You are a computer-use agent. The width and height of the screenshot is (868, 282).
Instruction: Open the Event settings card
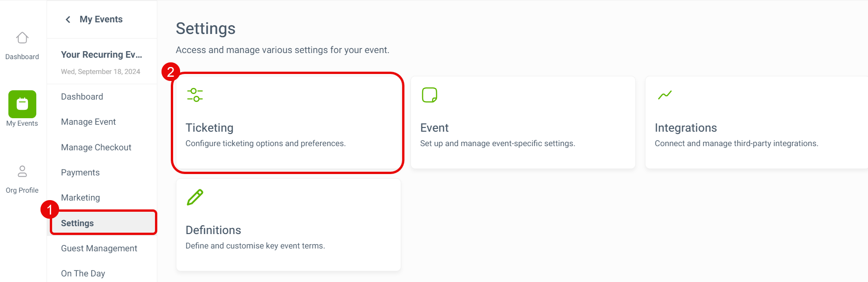[x=523, y=122]
